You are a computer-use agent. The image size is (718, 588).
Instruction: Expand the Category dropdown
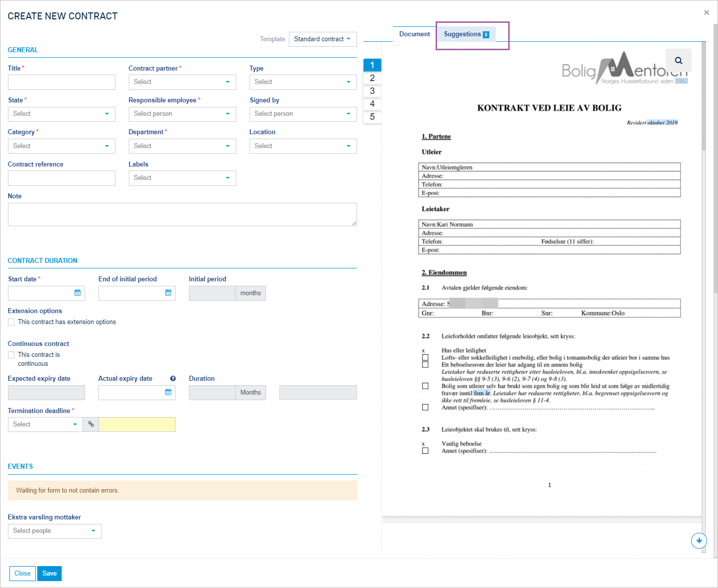click(62, 146)
